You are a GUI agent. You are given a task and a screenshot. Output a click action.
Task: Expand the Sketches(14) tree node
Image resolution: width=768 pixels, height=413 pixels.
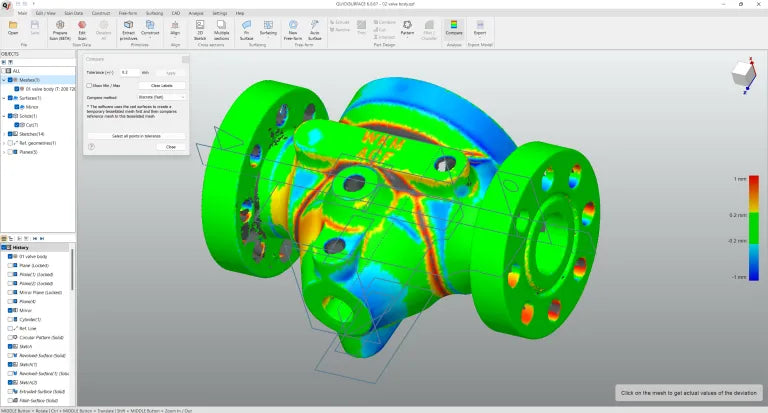4,134
